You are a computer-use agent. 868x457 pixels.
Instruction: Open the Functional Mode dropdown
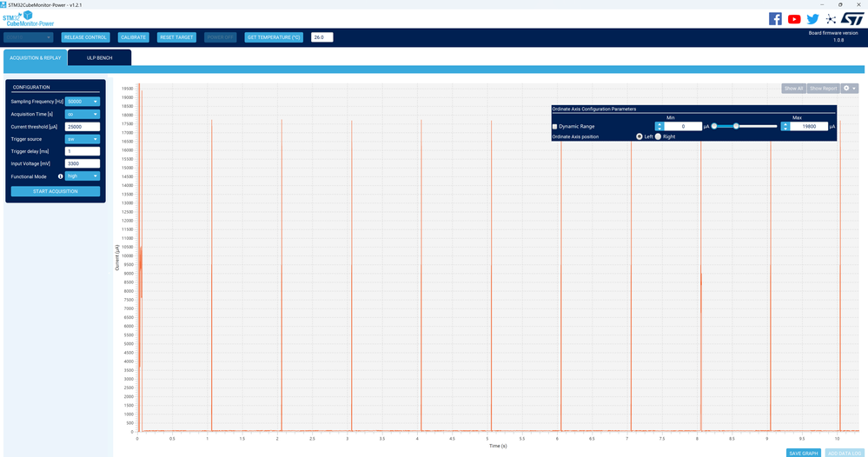pos(83,176)
